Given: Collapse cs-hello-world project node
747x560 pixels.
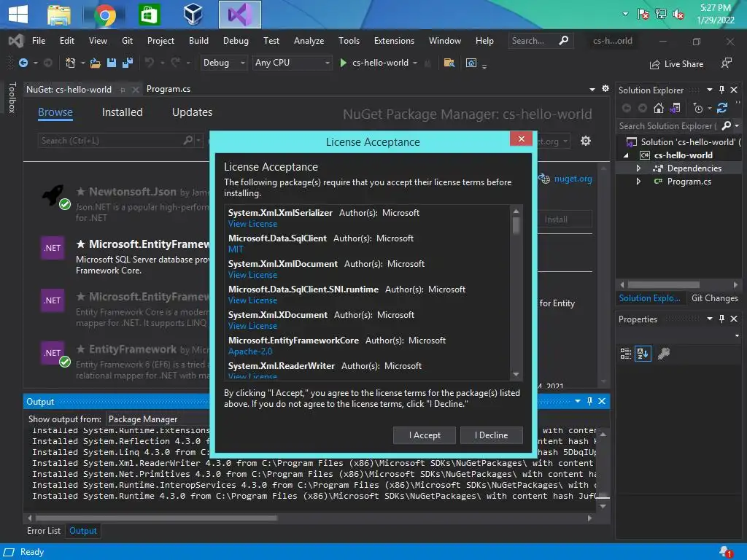Looking at the screenshot, I should pyautogui.click(x=626, y=155).
